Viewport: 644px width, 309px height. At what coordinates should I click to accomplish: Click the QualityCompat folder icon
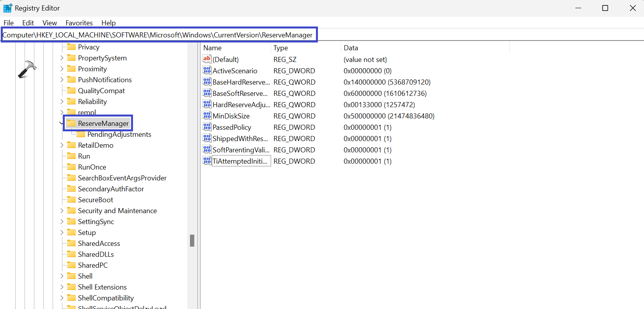tap(71, 90)
